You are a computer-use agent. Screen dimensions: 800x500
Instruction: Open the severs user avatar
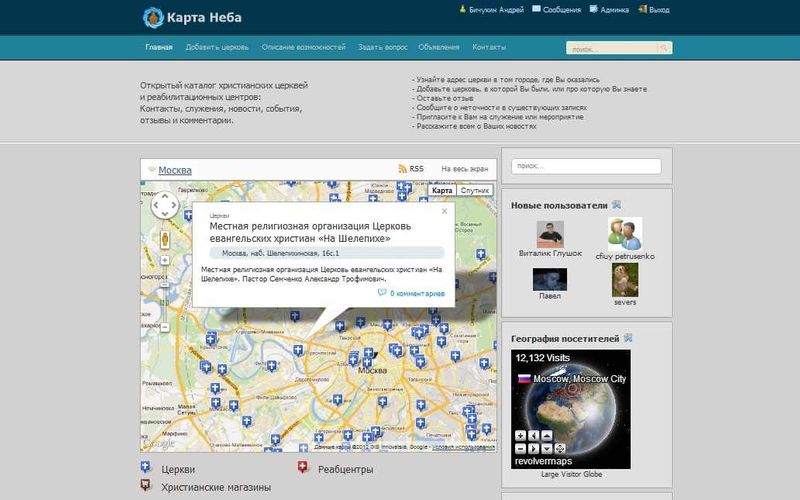tap(625, 280)
